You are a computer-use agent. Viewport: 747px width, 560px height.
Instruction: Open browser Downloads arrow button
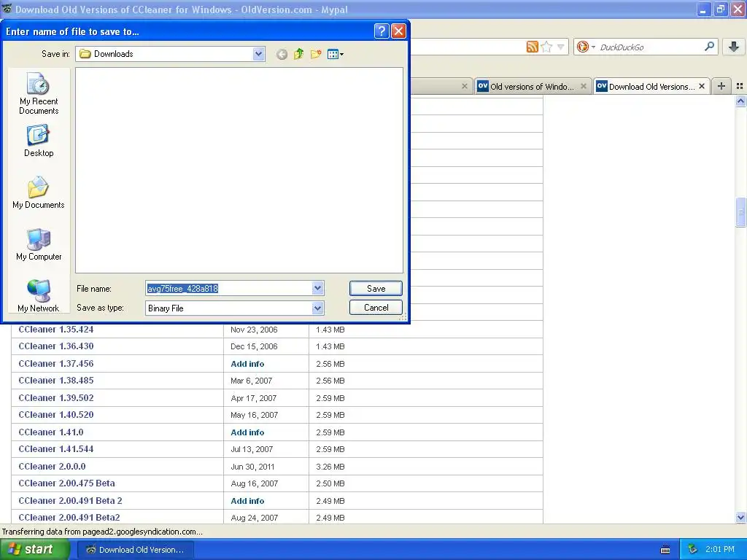(x=734, y=47)
